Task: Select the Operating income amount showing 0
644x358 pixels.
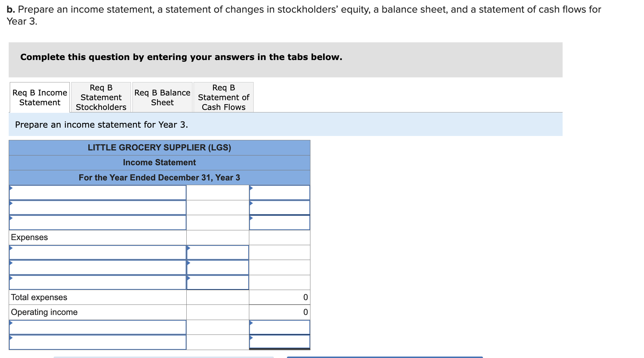Action: 280,312
